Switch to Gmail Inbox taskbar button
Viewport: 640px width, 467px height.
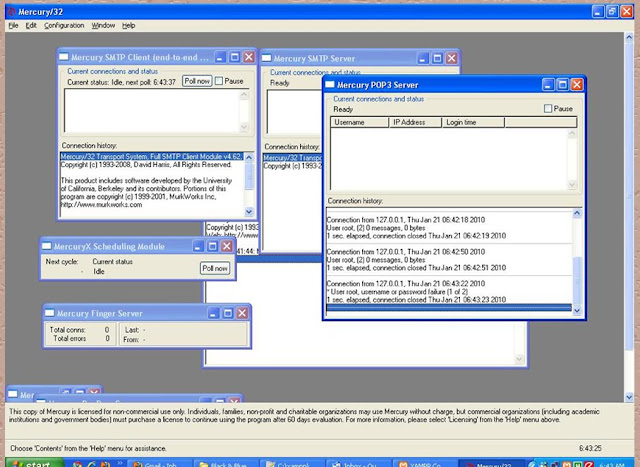pyautogui.click(x=160, y=463)
